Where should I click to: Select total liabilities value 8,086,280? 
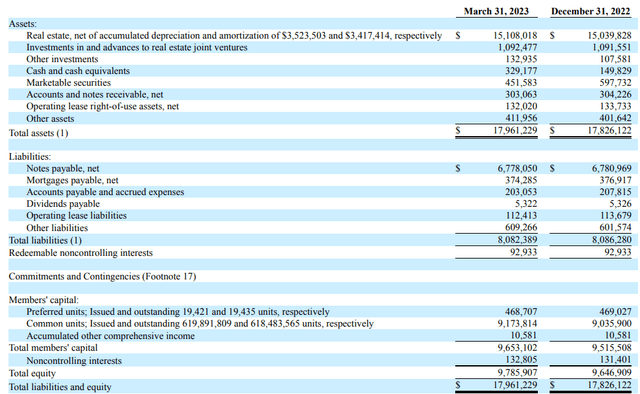coord(611,240)
